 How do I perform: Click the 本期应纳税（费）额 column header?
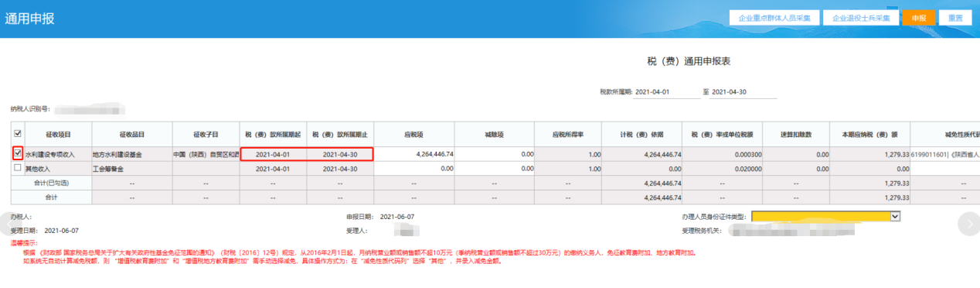[869, 134]
